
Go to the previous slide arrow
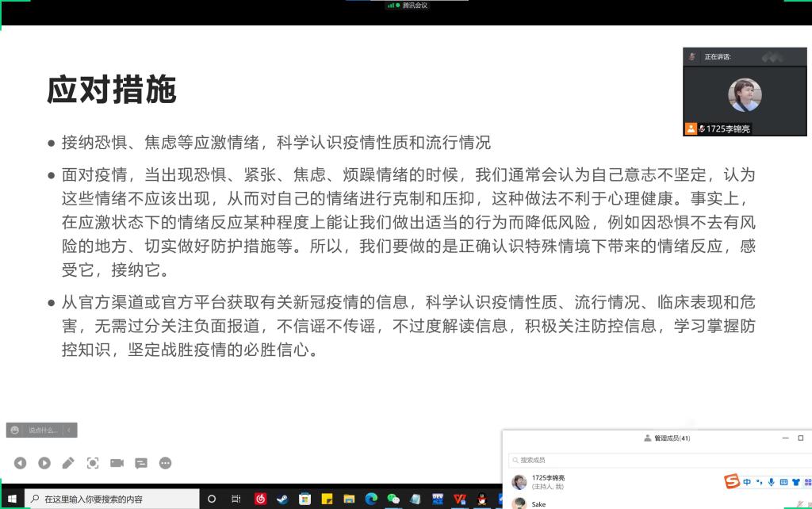(20, 463)
